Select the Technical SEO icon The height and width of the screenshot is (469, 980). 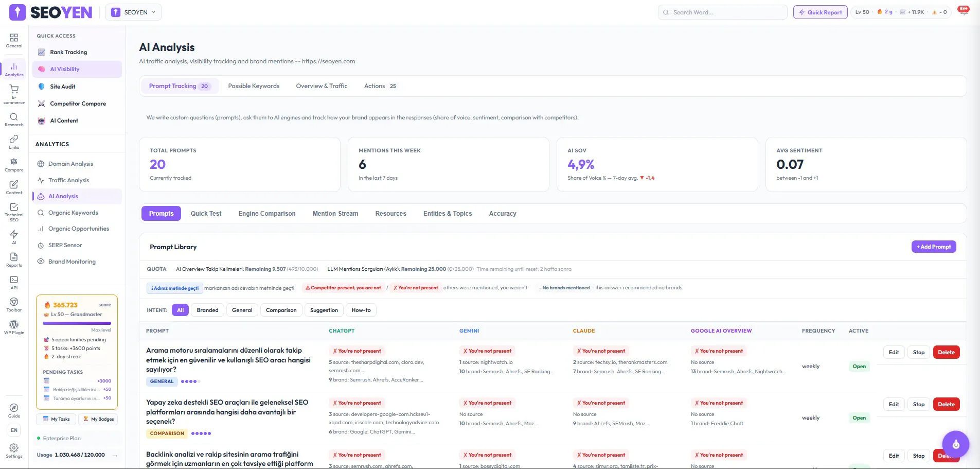14,212
